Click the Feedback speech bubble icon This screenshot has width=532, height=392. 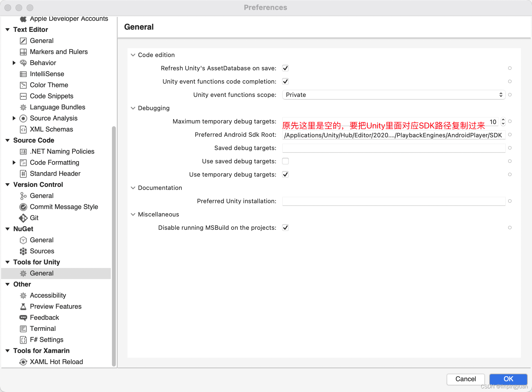pyautogui.click(x=23, y=318)
